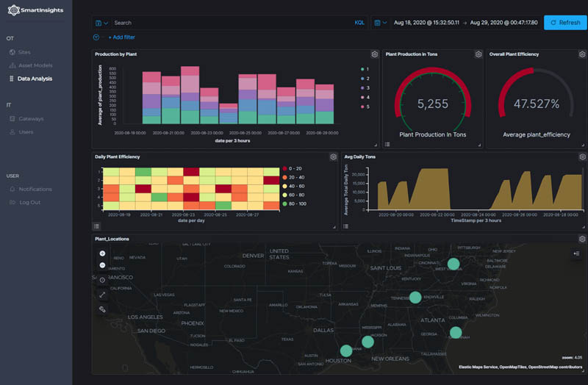
Task: Toggle the 0 - 20 heatmap legend
Action: coord(292,169)
